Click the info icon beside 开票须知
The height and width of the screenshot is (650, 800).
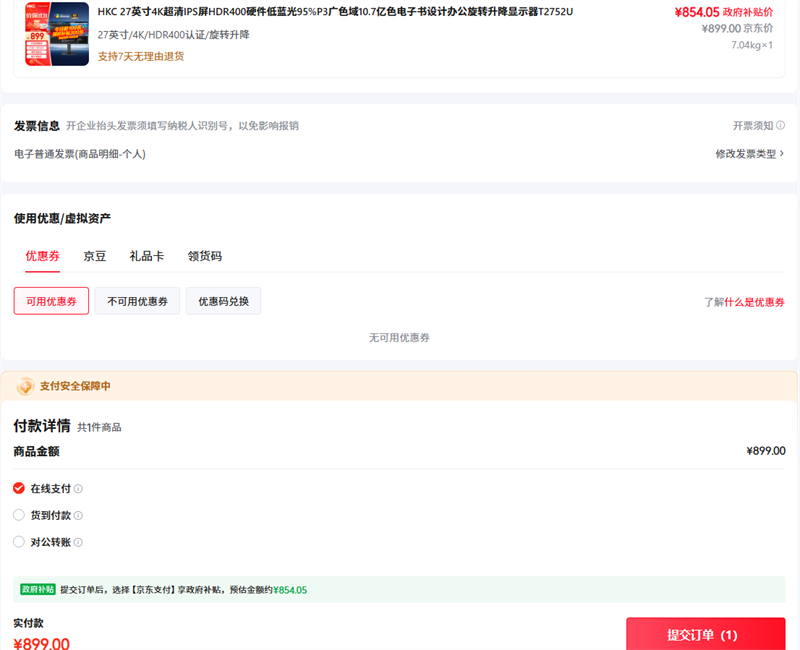click(x=780, y=126)
